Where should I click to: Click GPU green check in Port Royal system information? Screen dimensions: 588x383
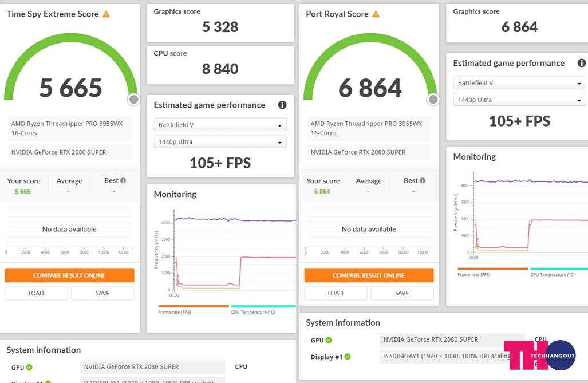click(329, 340)
